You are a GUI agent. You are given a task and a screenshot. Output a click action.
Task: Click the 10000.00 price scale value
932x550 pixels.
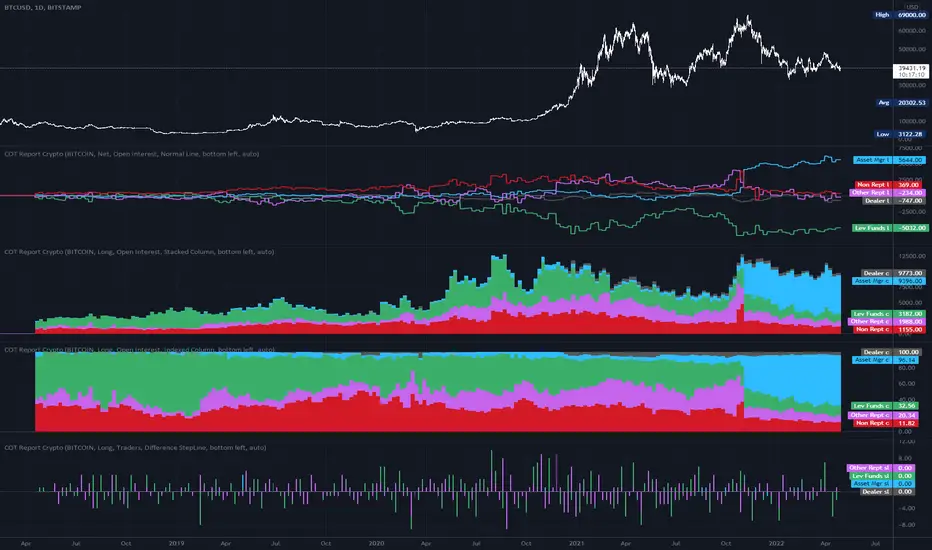tap(912, 121)
